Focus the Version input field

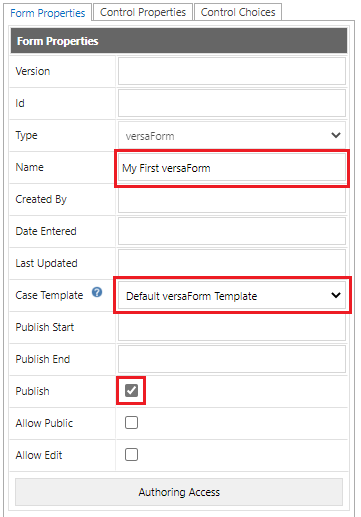[232, 71]
